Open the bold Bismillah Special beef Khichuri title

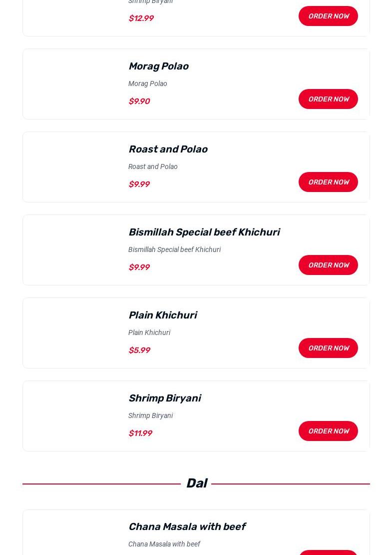[204, 232]
